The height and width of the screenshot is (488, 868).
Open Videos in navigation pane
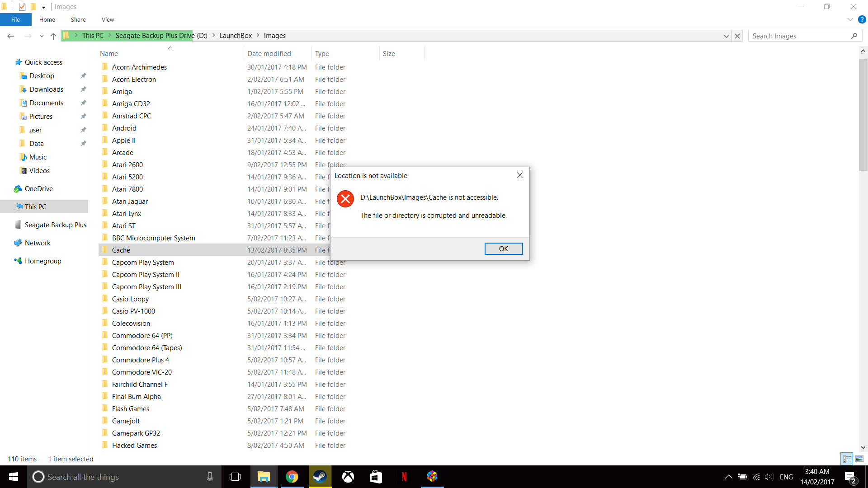tap(39, 171)
